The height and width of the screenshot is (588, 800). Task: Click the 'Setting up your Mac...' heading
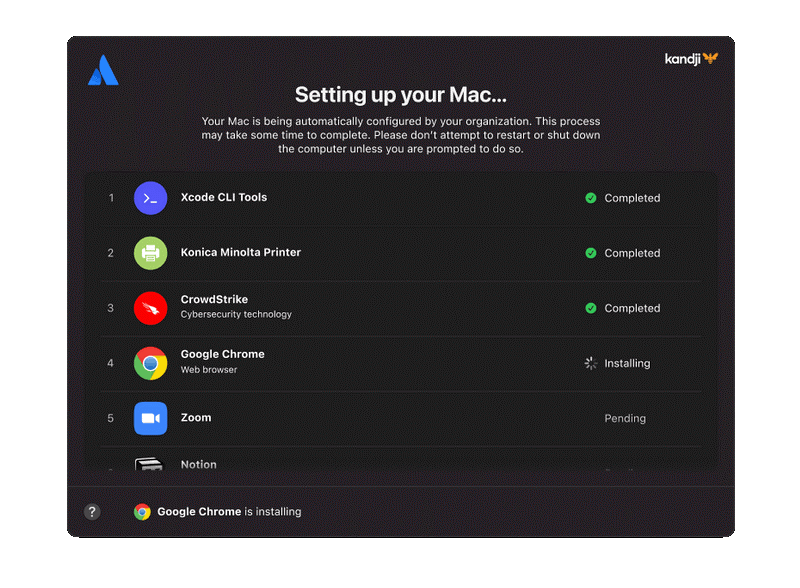pos(401,95)
